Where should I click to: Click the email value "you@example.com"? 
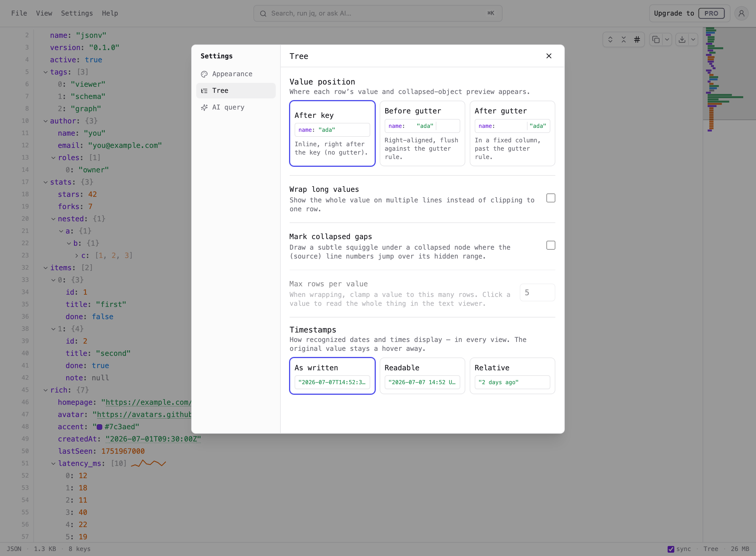[x=125, y=145]
